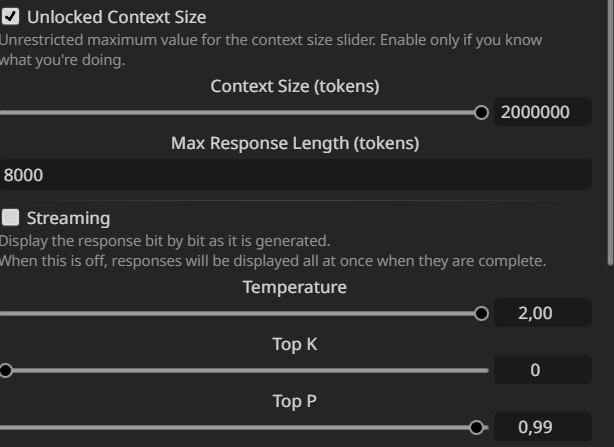Uncheck the Unlocked Context Size checkbox
The width and height of the screenshot is (614, 447).
coord(11,17)
